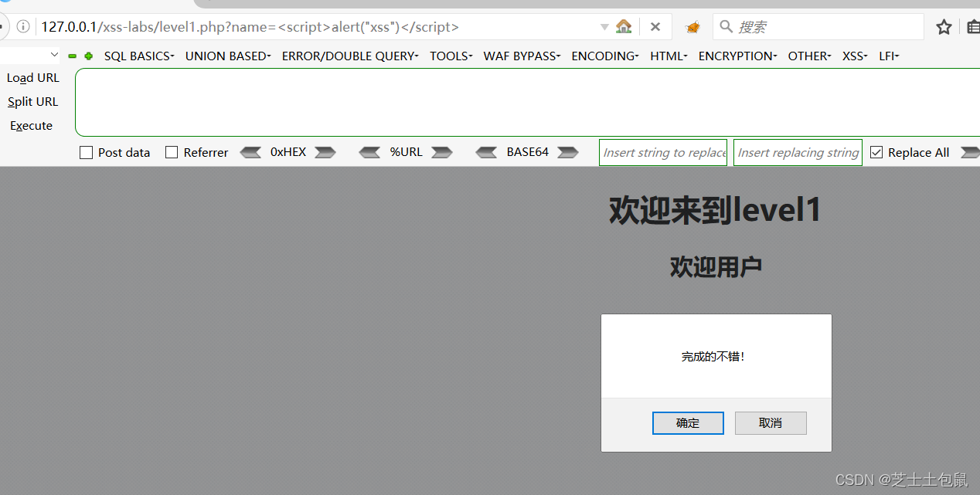Viewport: 980px width, 495px height.
Task: Click the right arrow beside 0xHEX
Action: [325, 152]
